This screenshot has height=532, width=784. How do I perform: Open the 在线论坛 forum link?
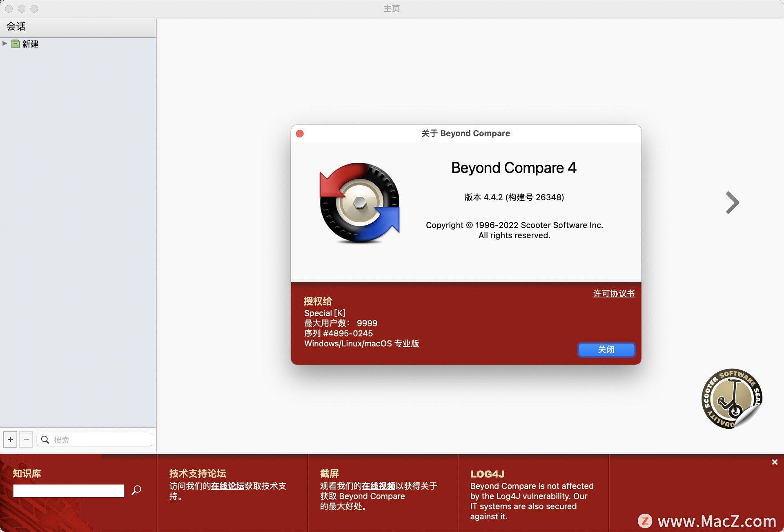tap(227, 486)
